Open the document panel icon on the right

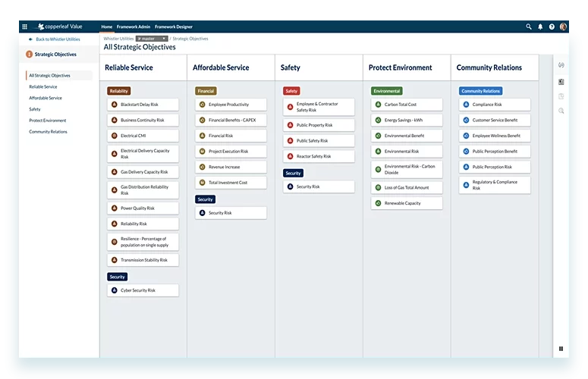(561, 82)
